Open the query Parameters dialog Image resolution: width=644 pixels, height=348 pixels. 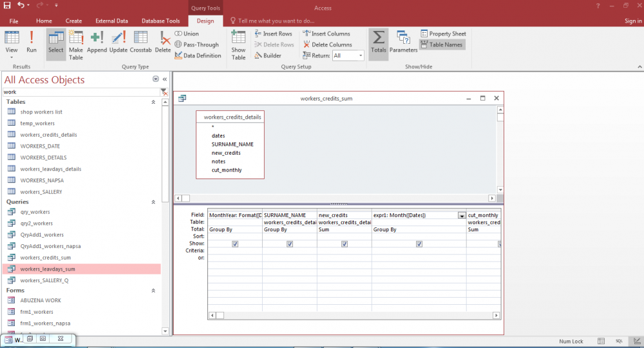[x=403, y=42]
